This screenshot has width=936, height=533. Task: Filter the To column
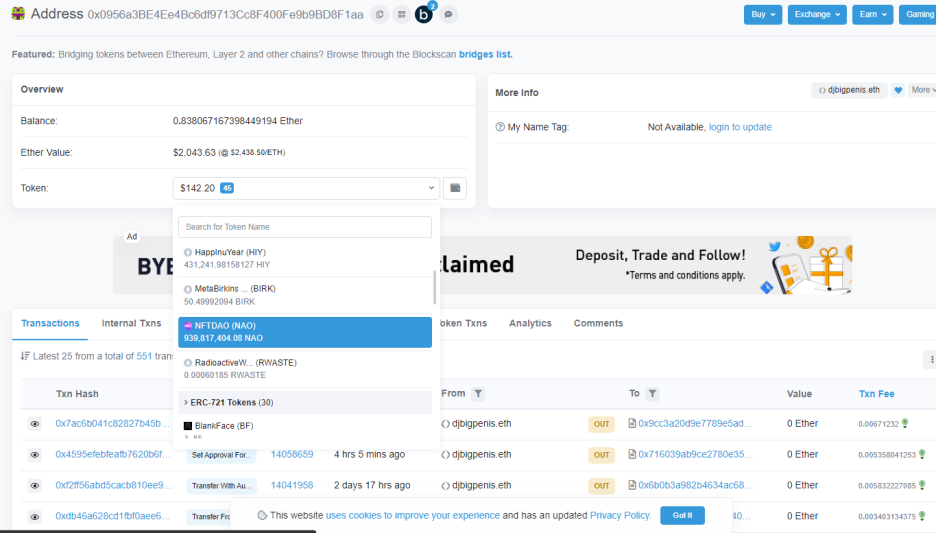tap(652, 393)
